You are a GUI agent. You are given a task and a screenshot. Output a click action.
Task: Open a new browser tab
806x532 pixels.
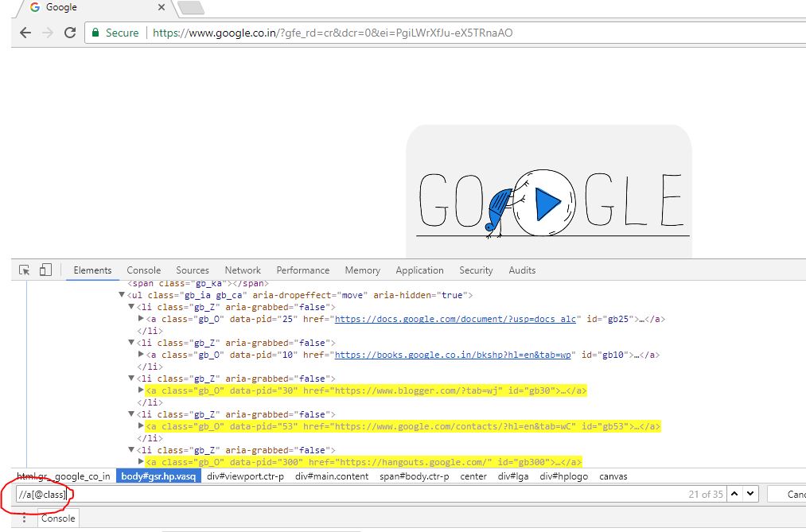(x=191, y=8)
